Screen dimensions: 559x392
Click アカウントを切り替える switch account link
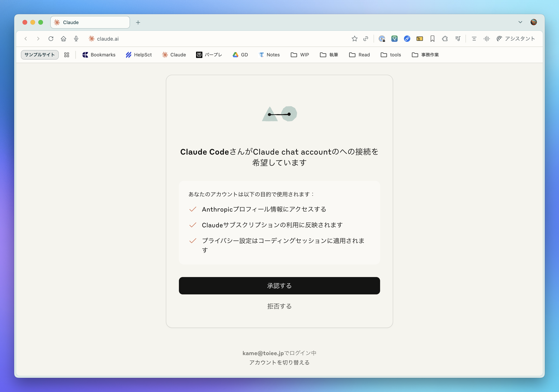tap(279, 362)
